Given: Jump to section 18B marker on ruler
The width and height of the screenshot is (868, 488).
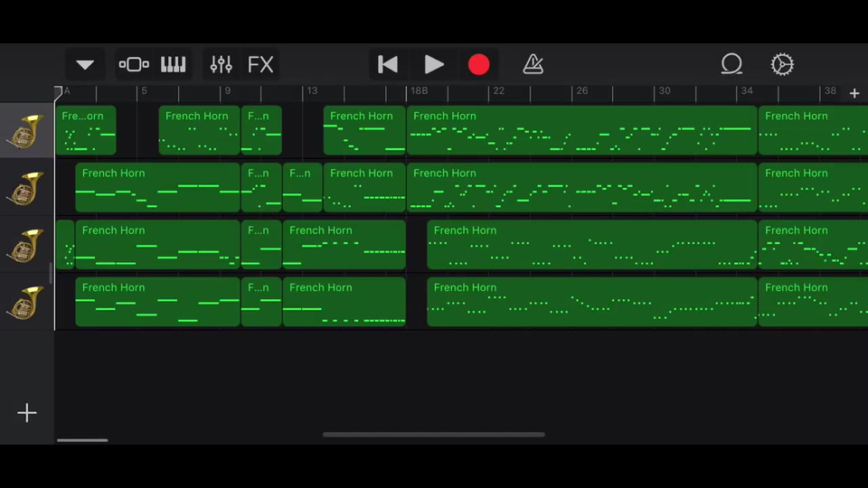Looking at the screenshot, I should point(419,91).
